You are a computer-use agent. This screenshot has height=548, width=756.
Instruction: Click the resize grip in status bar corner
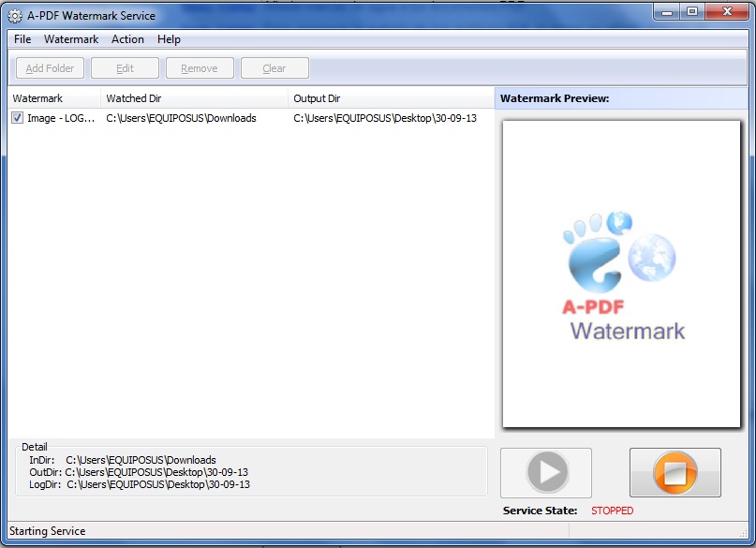click(743, 533)
